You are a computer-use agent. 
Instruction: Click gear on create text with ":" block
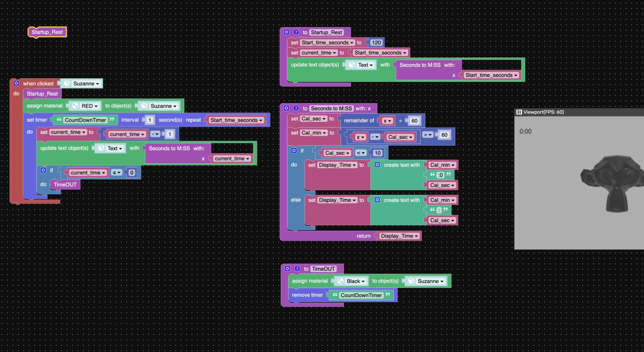click(x=377, y=200)
